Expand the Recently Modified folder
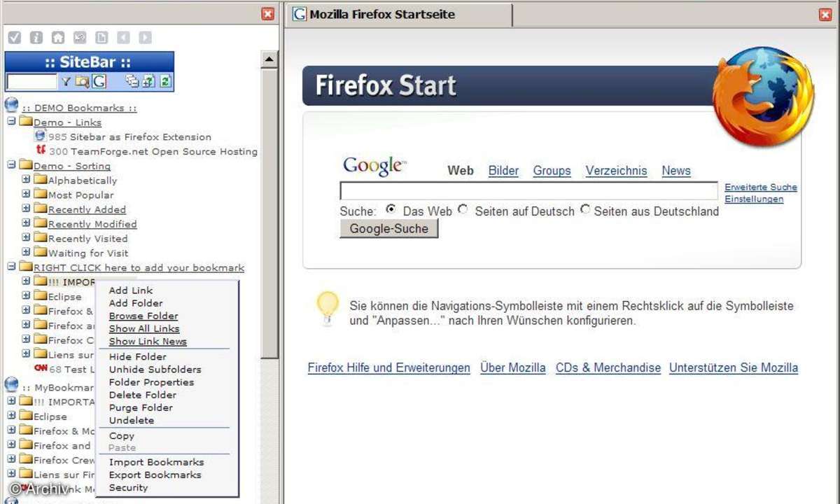840x504 pixels. [x=26, y=223]
